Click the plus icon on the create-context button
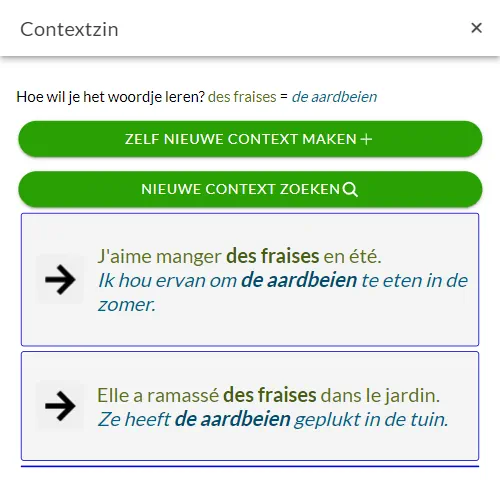This screenshot has width=500, height=500. [366, 139]
